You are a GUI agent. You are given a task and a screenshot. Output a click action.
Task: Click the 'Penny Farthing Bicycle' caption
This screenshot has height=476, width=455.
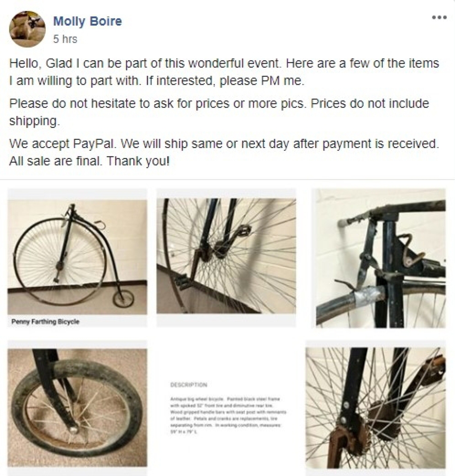(x=45, y=322)
